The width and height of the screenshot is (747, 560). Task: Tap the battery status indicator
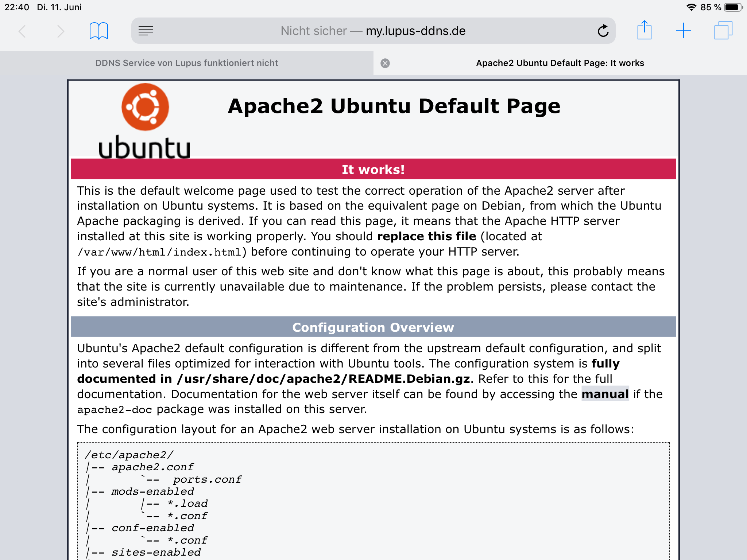pos(732,7)
